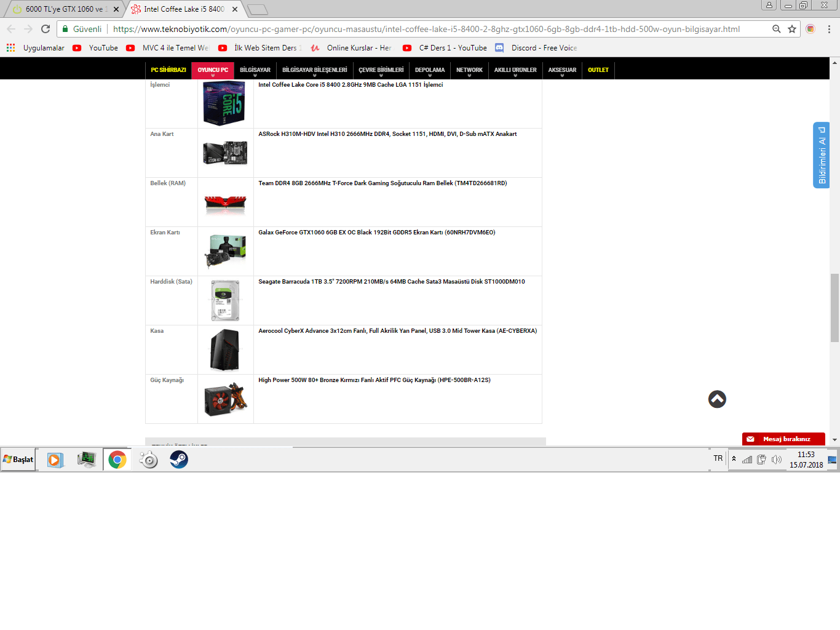View the Seagate Barracuda hard disk image
The height and width of the screenshot is (630, 840).
point(225,300)
